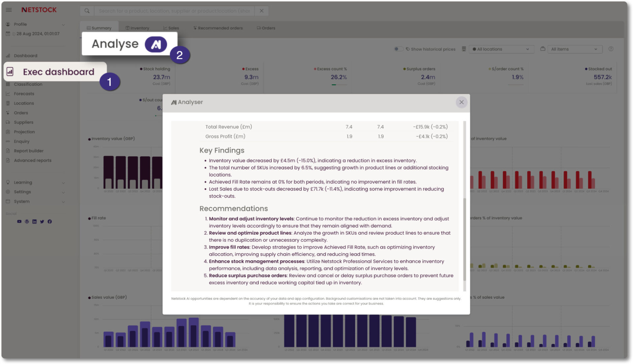This screenshot has height=364, width=633.
Task: Select Projection in the sidebar
Action: tap(24, 132)
